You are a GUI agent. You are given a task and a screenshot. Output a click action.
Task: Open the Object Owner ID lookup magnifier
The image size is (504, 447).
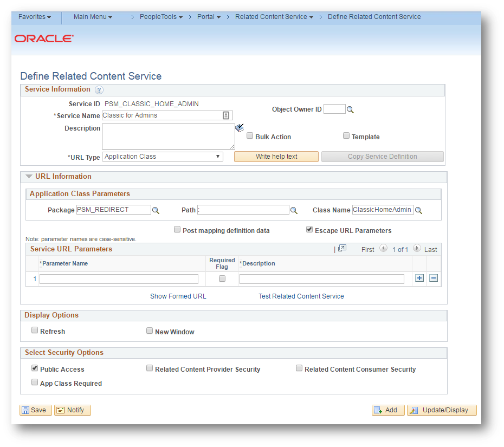pyautogui.click(x=350, y=109)
